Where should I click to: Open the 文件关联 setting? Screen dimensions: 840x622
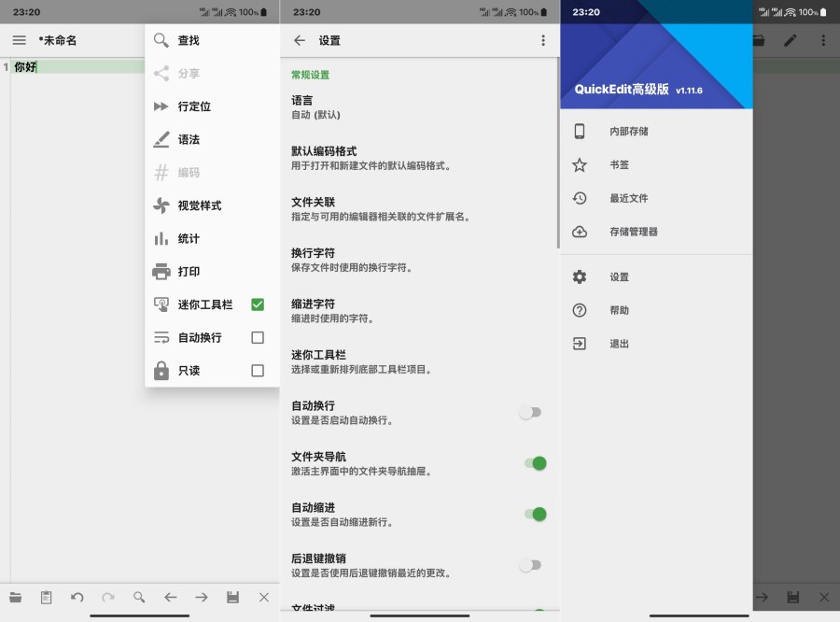(419, 209)
